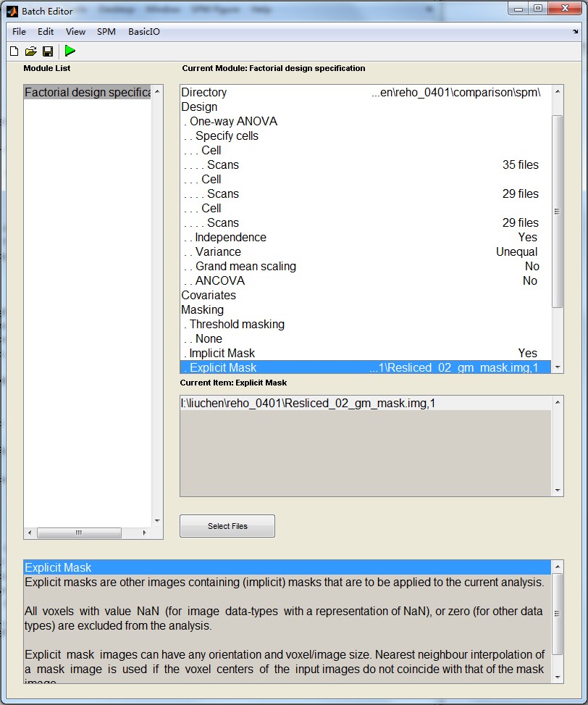
Task: Click the Open batch folder icon
Action: (30, 51)
